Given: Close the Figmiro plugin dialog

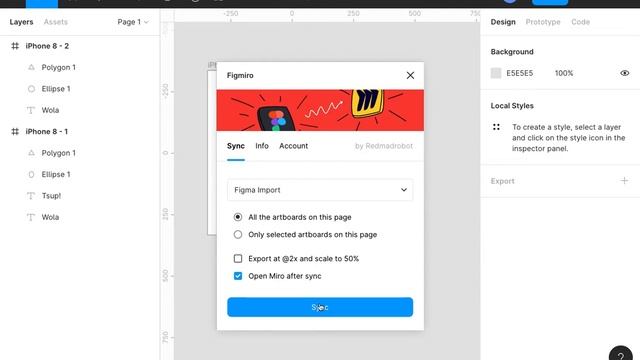Looking at the screenshot, I should [x=410, y=75].
